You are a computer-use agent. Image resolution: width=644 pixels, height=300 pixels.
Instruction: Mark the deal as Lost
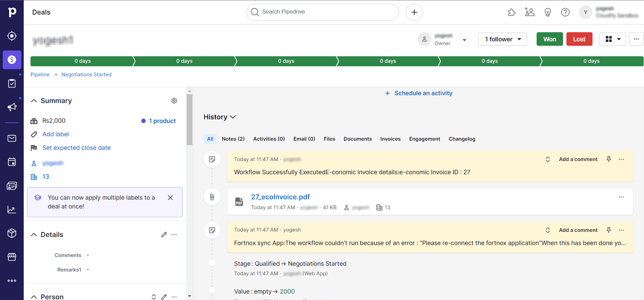(579, 39)
